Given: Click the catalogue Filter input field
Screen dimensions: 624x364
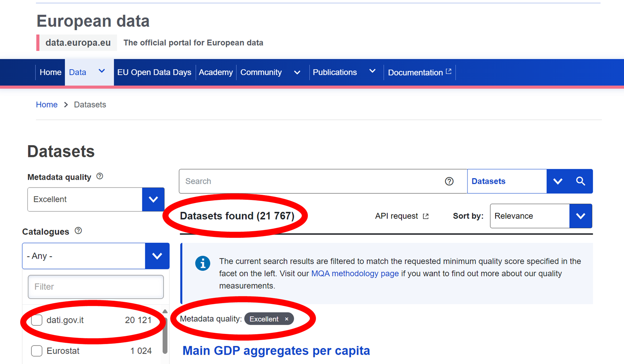Looking at the screenshot, I should (x=96, y=287).
